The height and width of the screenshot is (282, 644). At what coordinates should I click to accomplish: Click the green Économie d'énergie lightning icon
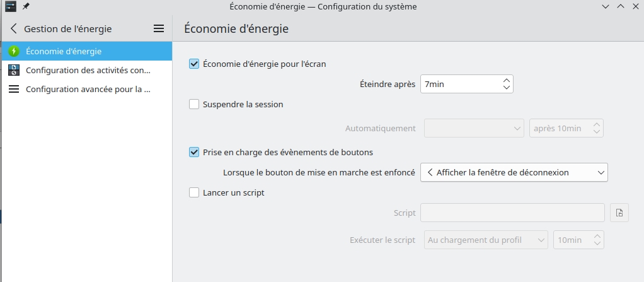[x=14, y=51]
